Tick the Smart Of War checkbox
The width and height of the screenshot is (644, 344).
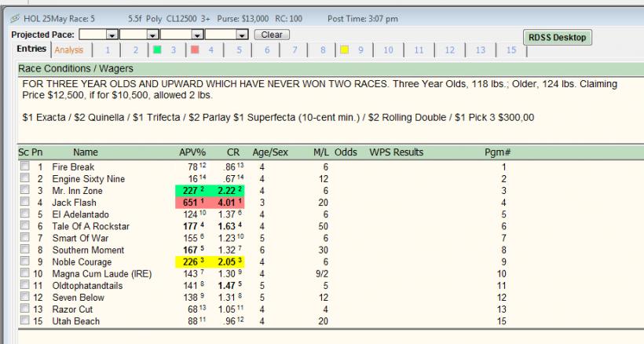tap(25, 237)
